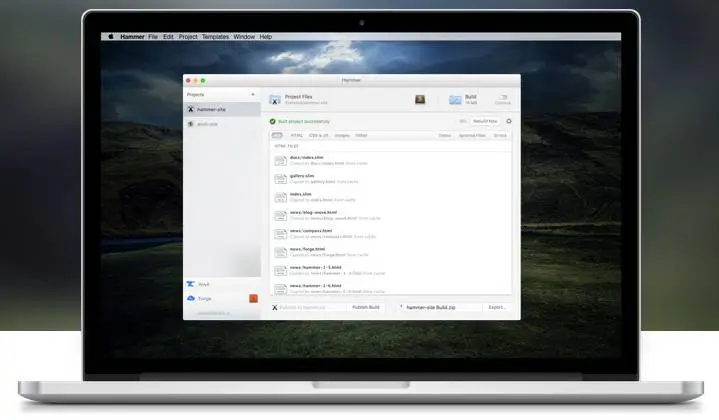Click docs/index.slim file icon
Screen dimensions: 719x420
(x=280, y=160)
